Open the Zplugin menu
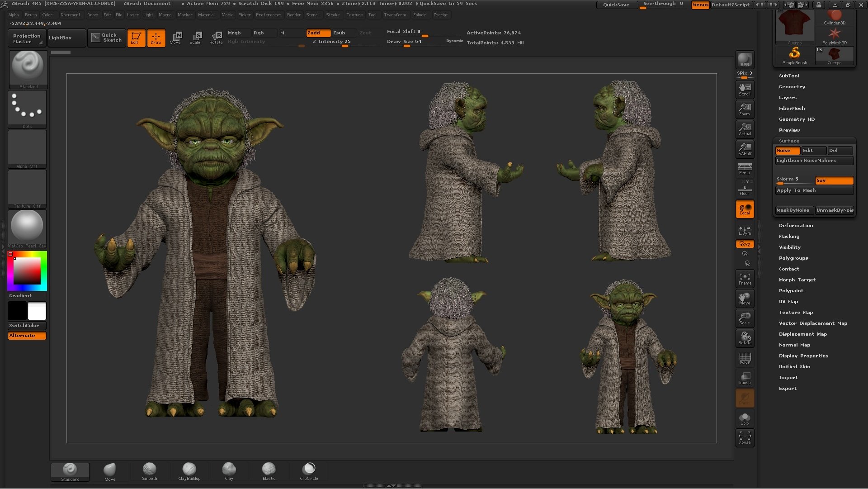The image size is (868, 489). [420, 15]
